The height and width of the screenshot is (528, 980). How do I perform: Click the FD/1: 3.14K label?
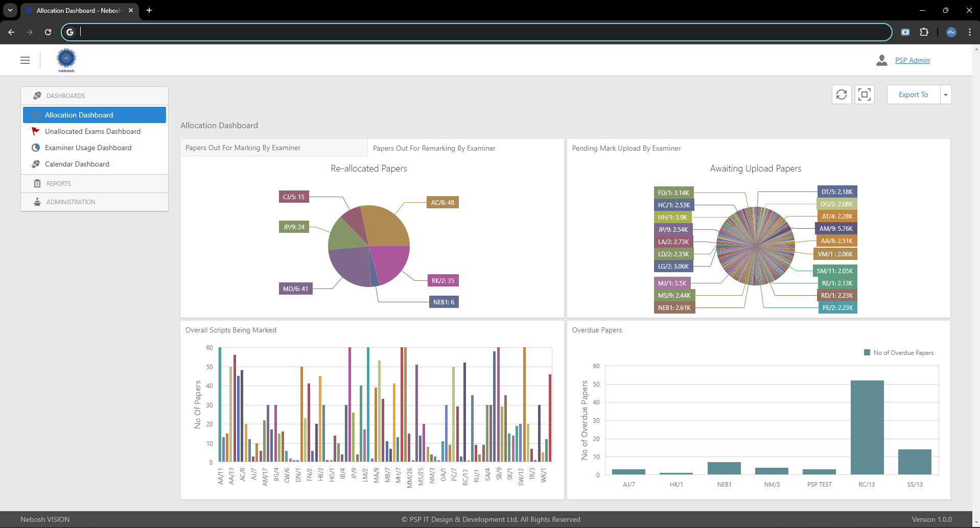[673, 193]
